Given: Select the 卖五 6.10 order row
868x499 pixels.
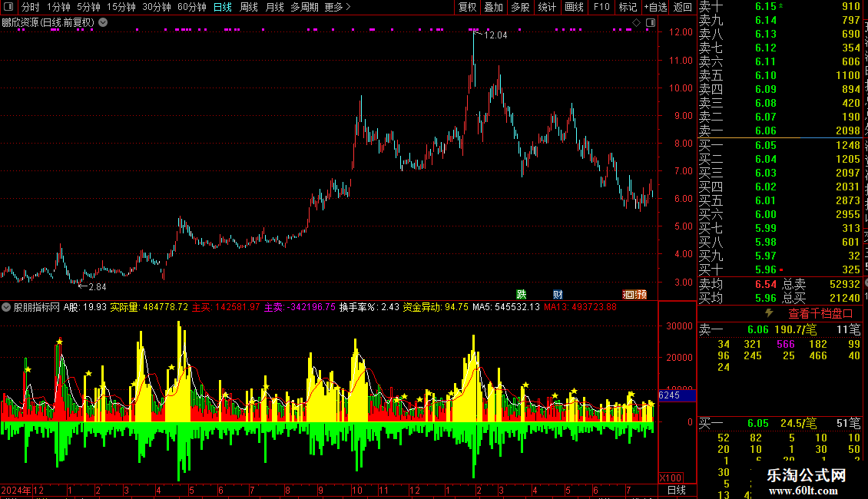Looking at the screenshot, I should point(780,75).
